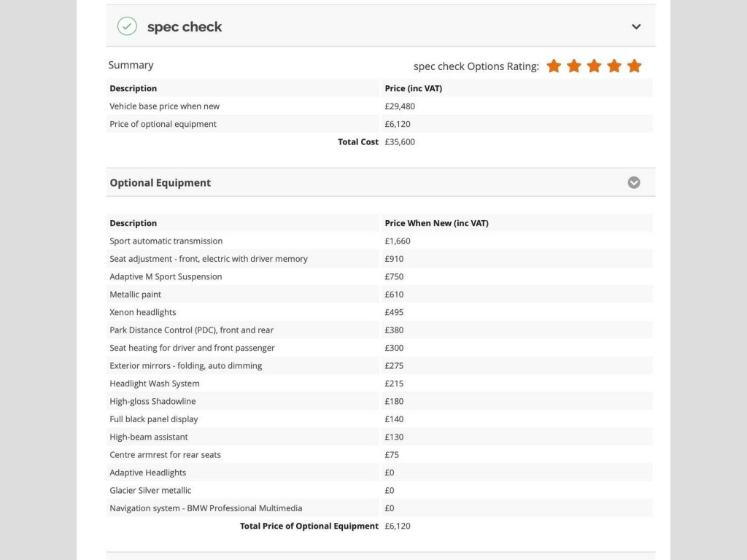Click the Headlight Wash System row
The height and width of the screenshot is (560, 747).
click(x=155, y=384)
